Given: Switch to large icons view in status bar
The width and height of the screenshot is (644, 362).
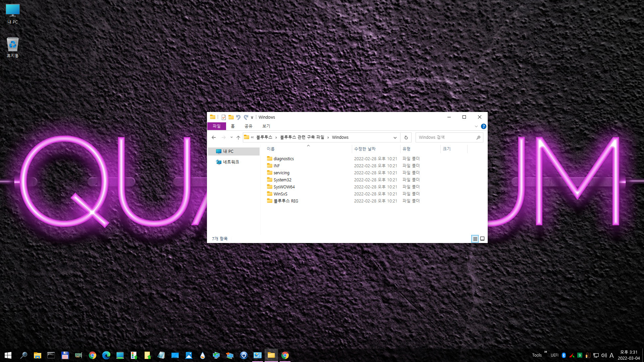Looking at the screenshot, I should 482,239.
